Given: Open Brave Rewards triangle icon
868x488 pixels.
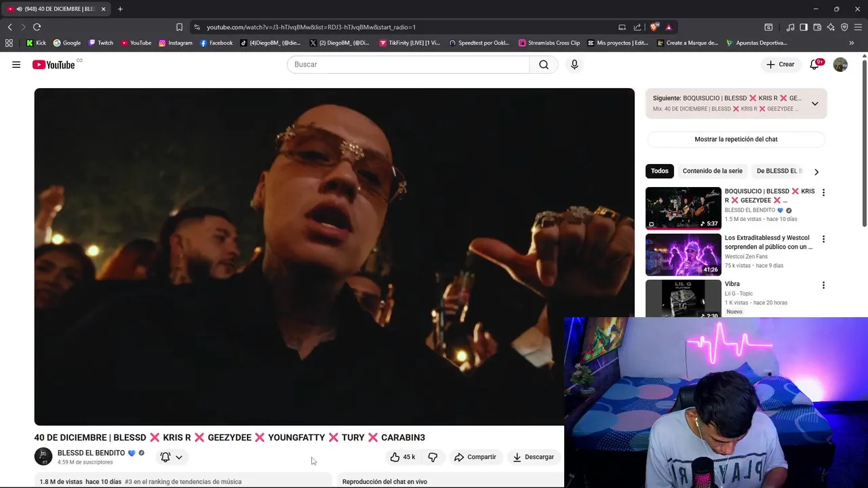Looking at the screenshot, I should [x=669, y=27].
